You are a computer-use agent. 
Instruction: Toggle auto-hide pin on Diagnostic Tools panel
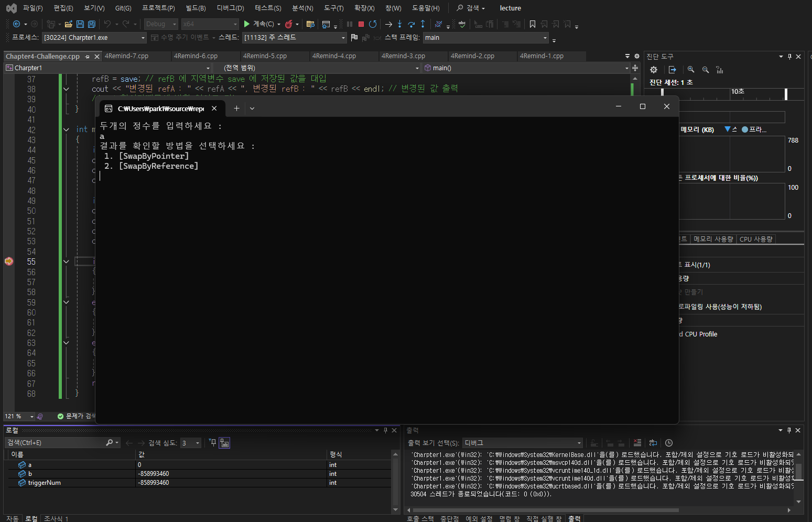pos(789,57)
